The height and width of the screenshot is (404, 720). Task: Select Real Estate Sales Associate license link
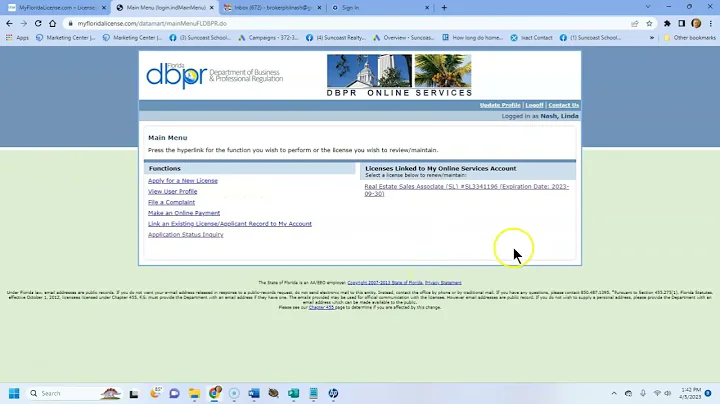tap(467, 190)
